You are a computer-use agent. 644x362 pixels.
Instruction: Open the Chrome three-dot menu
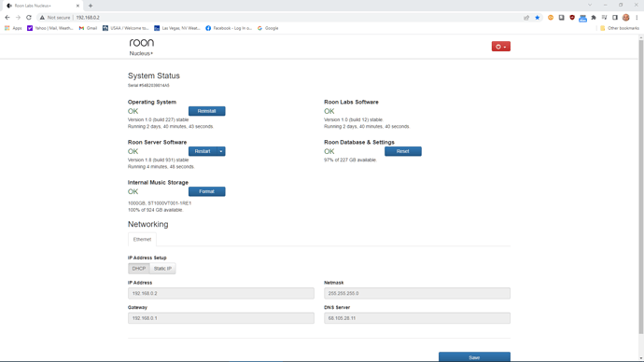[637, 18]
